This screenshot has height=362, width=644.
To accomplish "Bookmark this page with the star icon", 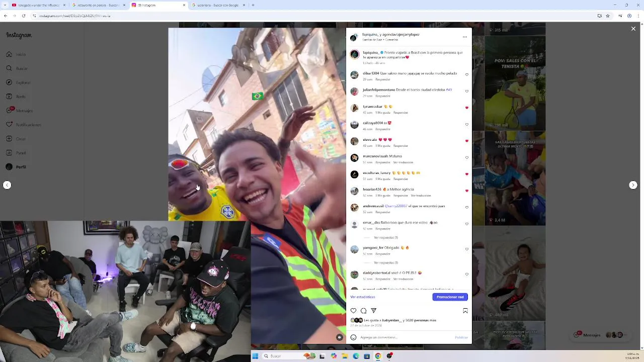I will tap(608, 16).
